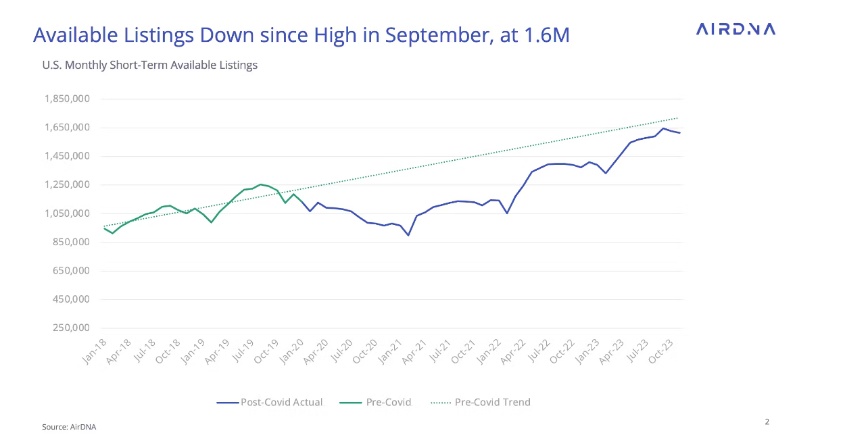This screenshot has height=435, width=868.
Task: Click the 250,000 y-axis label
Action: click(x=71, y=328)
